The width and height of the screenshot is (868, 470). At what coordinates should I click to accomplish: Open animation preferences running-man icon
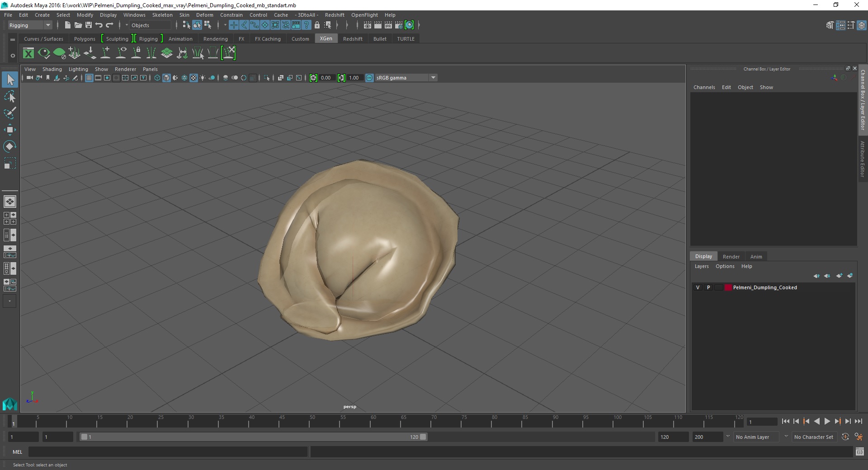click(859, 437)
